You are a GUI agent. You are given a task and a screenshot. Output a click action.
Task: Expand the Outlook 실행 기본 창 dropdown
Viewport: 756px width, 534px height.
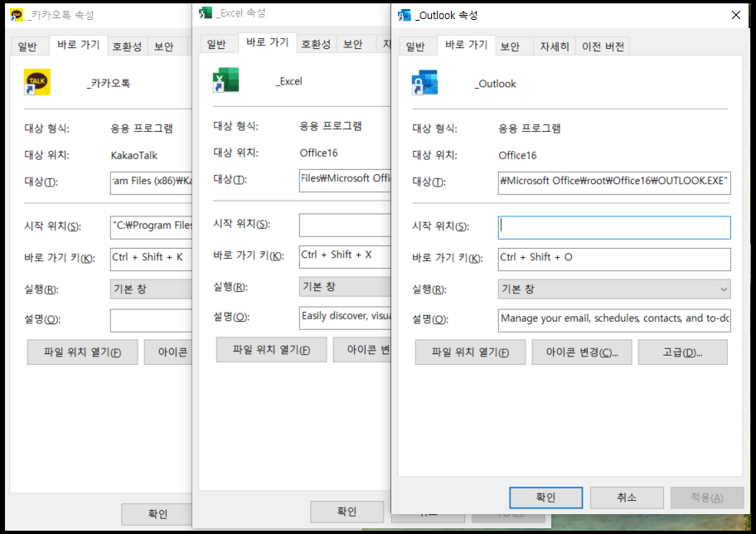click(614, 289)
